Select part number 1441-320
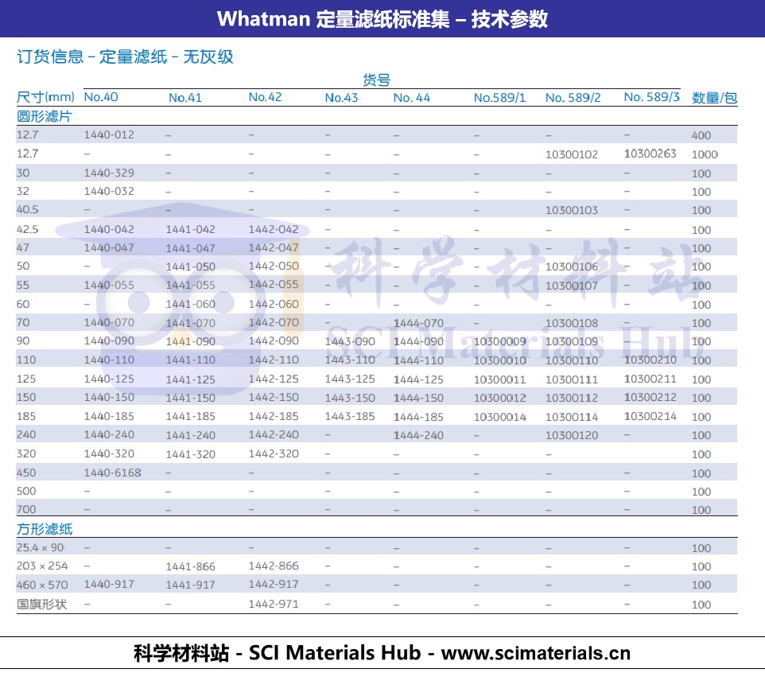This screenshot has height=700, width=765. point(190,454)
